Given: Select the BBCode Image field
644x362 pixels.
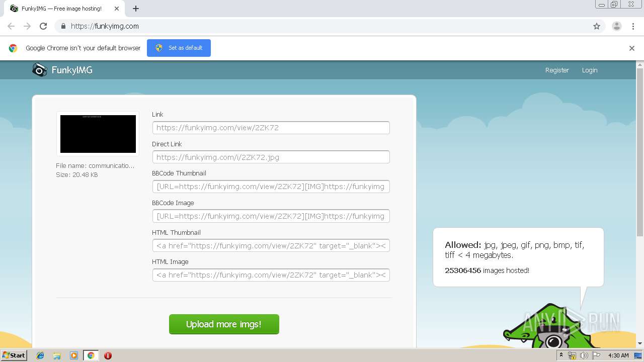Looking at the screenshot, I should coord(271,216).
